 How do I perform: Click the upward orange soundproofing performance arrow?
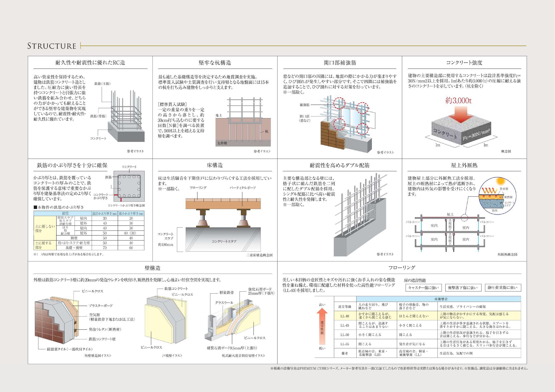pos(322,326)
